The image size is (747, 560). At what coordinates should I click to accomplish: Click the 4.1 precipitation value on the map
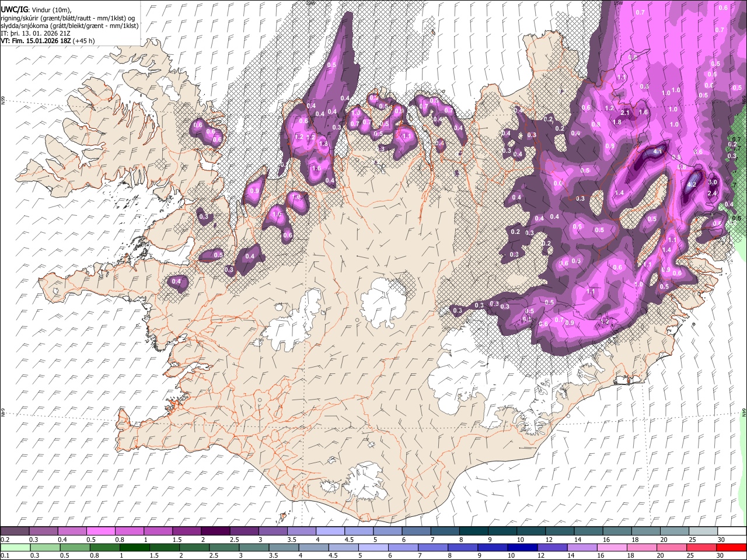(x=659, y=152)
